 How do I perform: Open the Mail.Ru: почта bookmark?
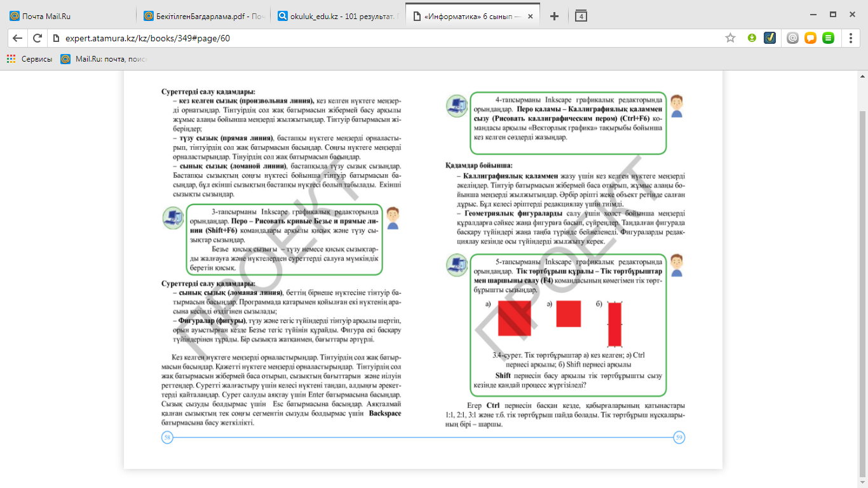104,59
